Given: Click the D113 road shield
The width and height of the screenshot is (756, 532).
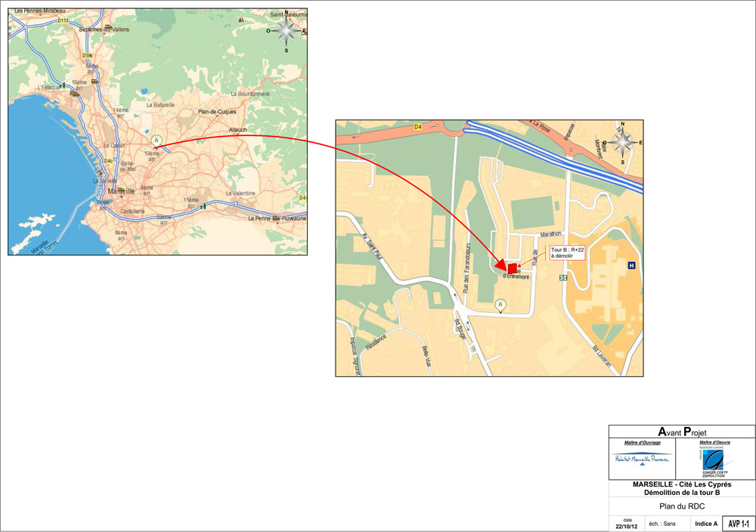Looking at the screenshot, I should (x=63, y=21).
